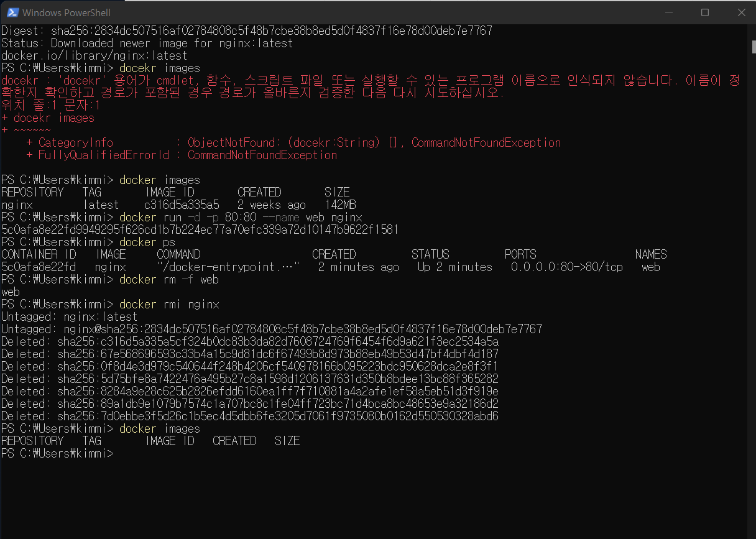Click the Deleted sha256:7d0ebbe3f5d2 line
756x539 pixels.
point(250,416)
